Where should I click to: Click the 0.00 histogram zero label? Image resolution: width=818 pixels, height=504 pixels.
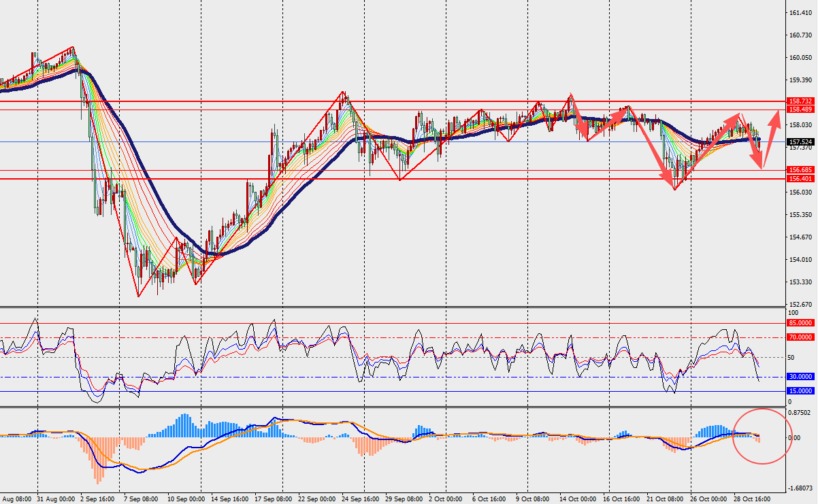click(794, 438)
